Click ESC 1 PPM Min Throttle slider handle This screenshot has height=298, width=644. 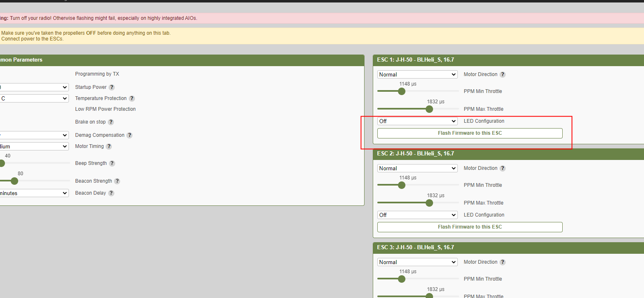[402, 91]
